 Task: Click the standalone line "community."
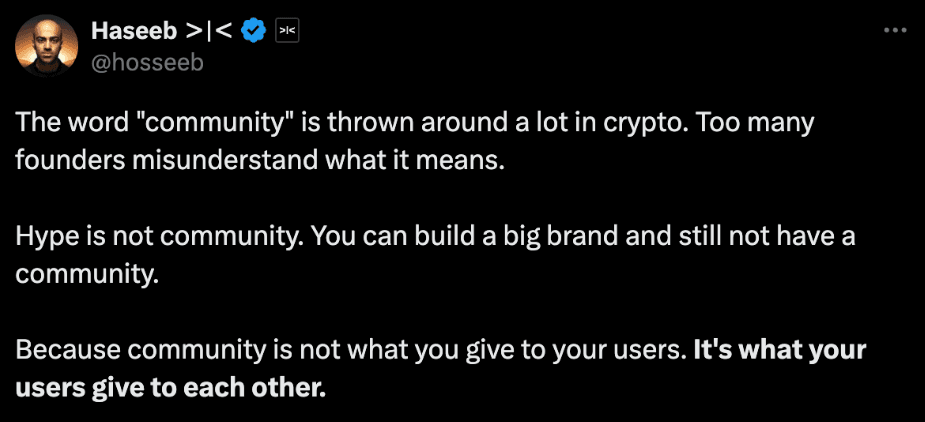coord(87,274)
